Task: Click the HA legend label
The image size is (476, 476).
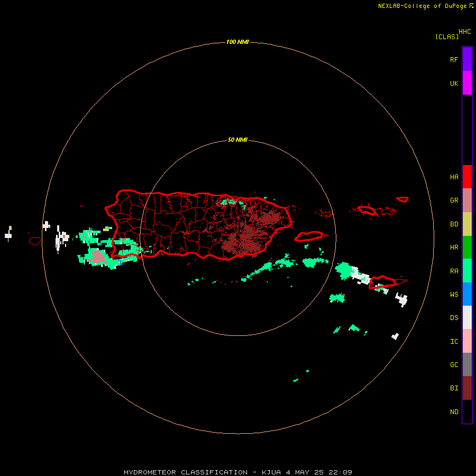Action: click(x=454, y=177)
